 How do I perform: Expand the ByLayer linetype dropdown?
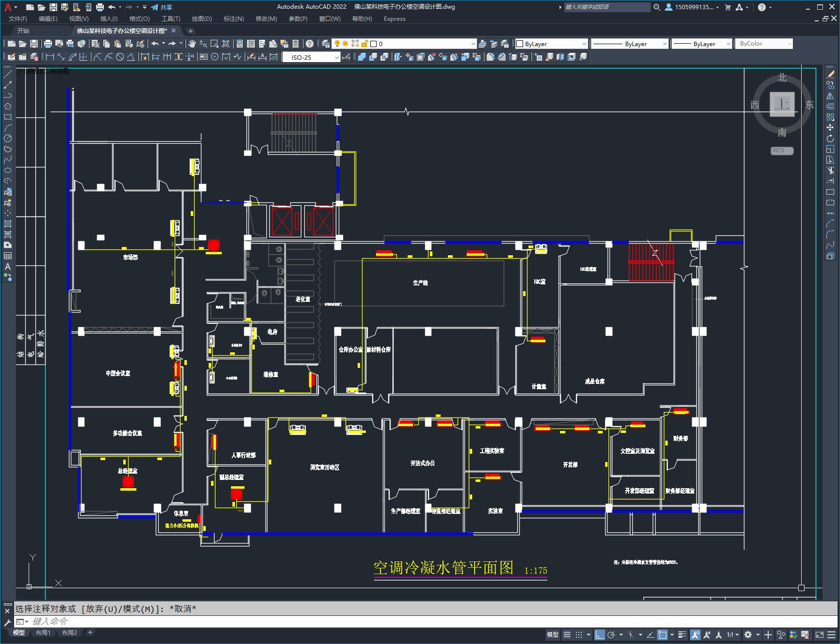click(x=630, y=44)
